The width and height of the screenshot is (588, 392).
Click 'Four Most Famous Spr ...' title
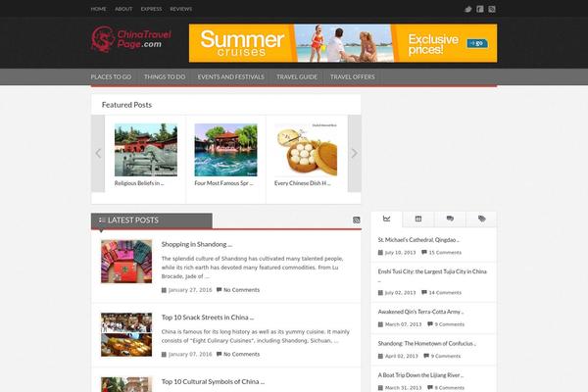(x=223, y=183)
